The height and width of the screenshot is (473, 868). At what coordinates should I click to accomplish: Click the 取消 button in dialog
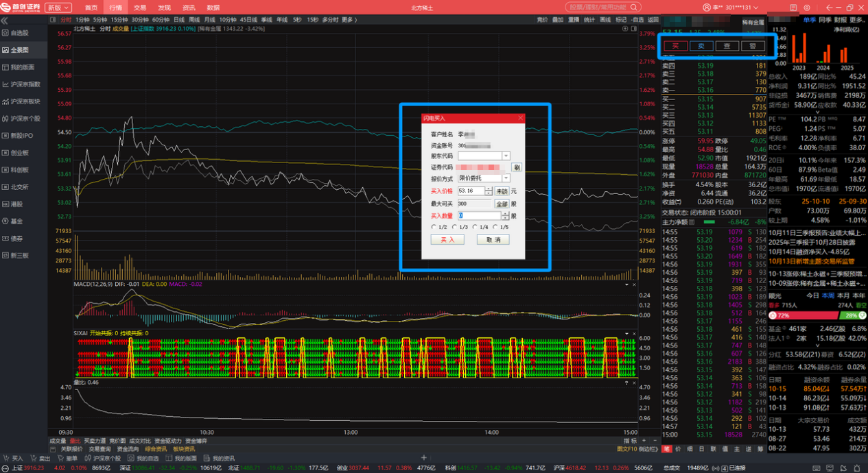click(x=493, y=240)
